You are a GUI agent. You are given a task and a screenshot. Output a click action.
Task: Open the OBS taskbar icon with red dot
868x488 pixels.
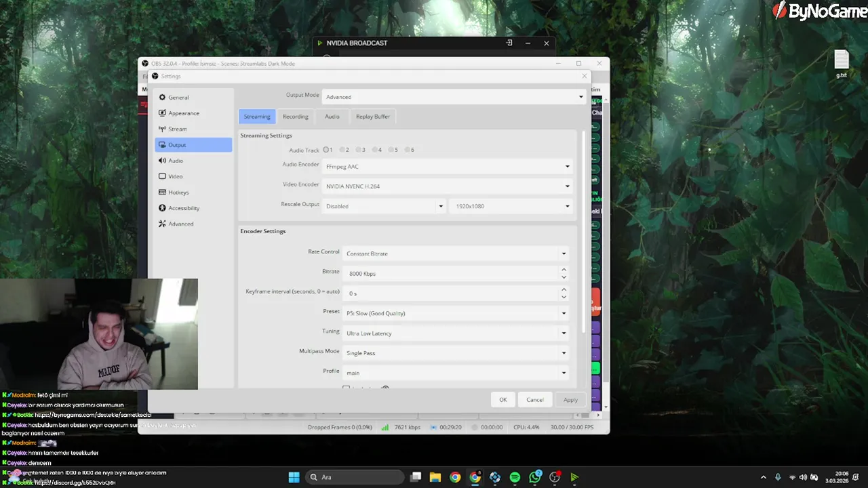coord(555,477)
